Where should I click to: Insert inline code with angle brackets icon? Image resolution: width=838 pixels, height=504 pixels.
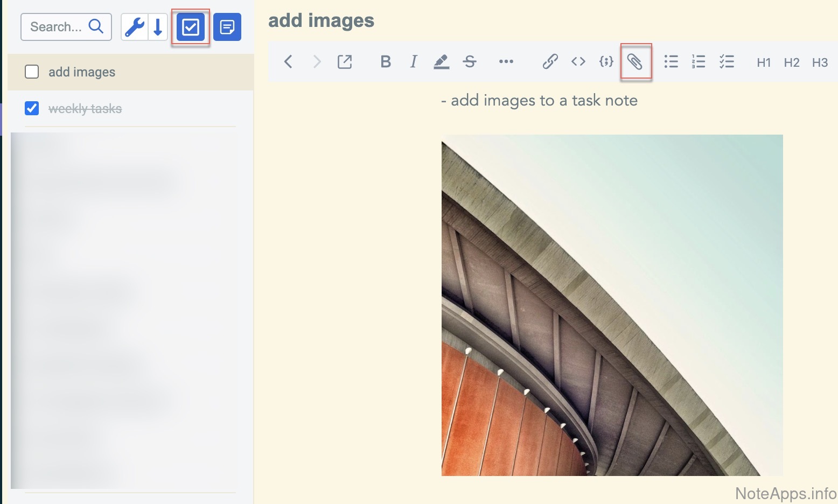pos(578,62)
